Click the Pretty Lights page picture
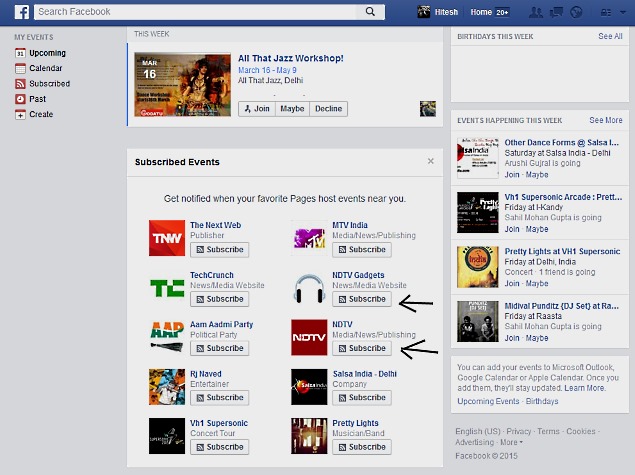Viewport: 635px width, 475px height. click(x=309, y=436)
